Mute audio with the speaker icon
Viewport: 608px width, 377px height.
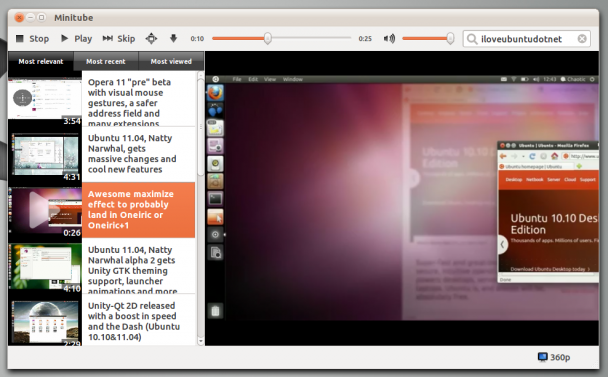click(x=389, y=38)
